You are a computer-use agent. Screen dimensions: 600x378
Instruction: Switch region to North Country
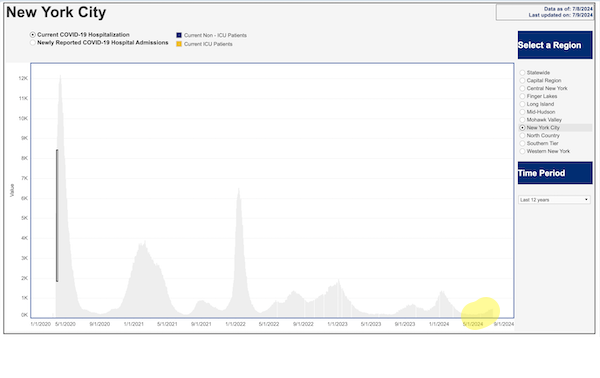coord(522,135)
